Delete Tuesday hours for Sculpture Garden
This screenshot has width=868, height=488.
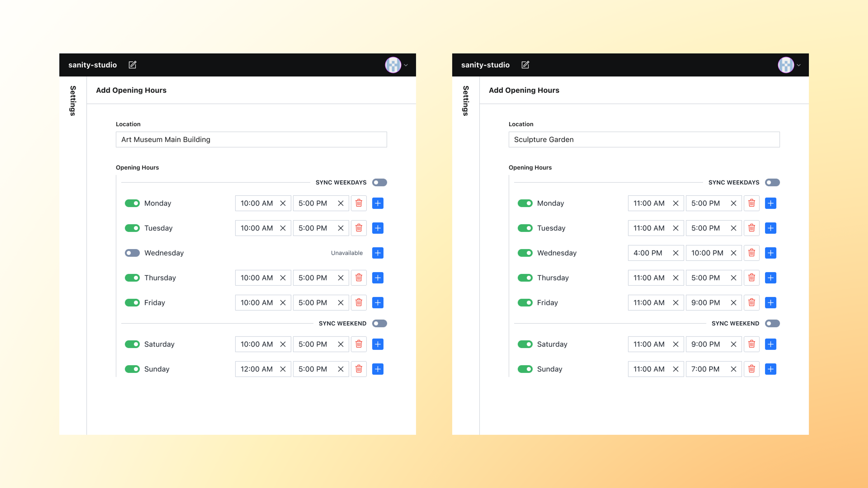click(x=752, y=228)
